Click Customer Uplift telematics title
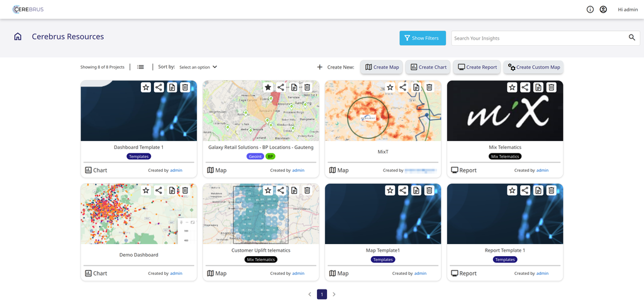The height and width of the screenshot is (302, 644). (261, 250)
